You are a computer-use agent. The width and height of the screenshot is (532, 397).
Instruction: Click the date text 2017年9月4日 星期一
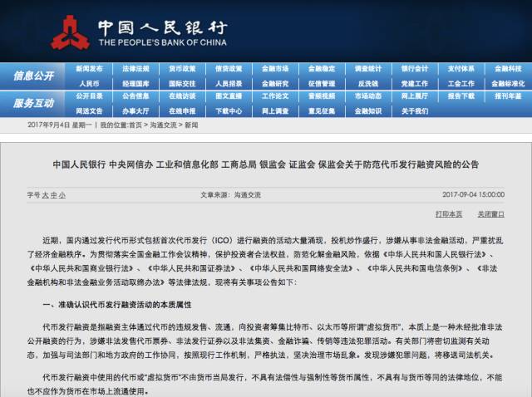click(x=60, y=125)
